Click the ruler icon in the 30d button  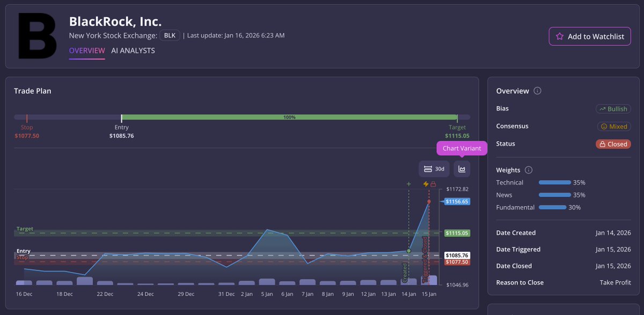click(428, 169)
